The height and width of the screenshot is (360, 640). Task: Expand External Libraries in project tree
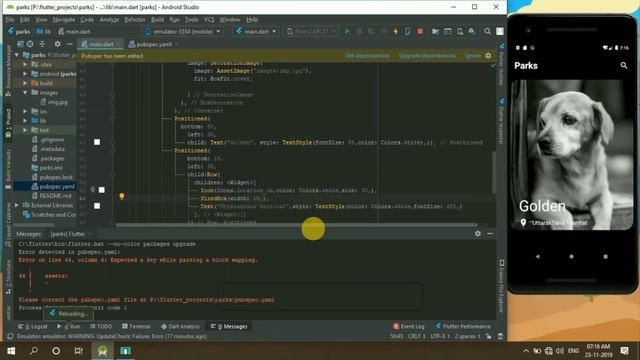pos(17,205)
